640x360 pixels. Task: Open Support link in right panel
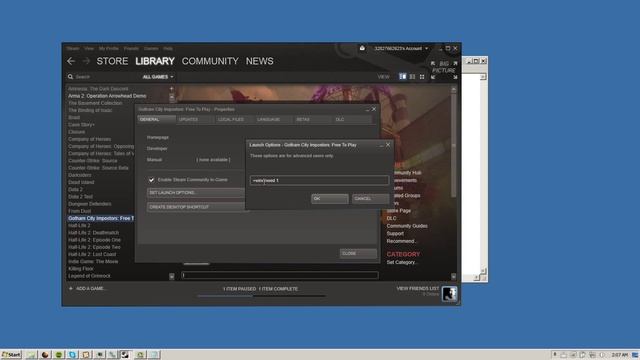click(395, 234)
